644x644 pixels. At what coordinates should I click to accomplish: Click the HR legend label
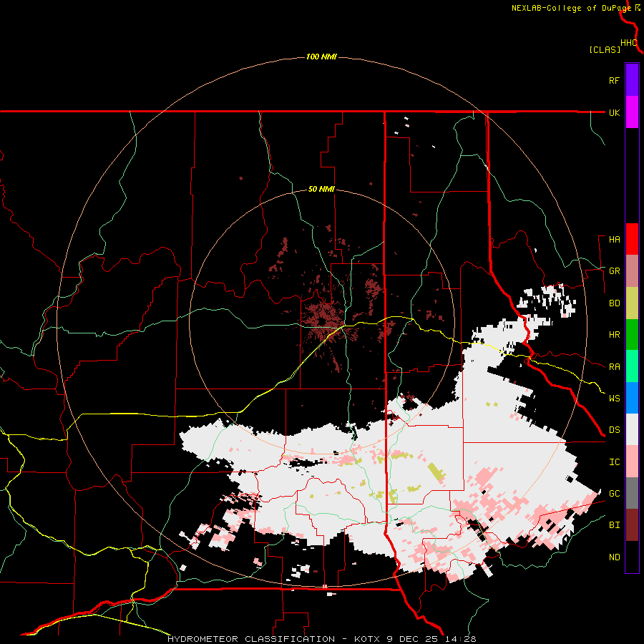pos(615,335)
